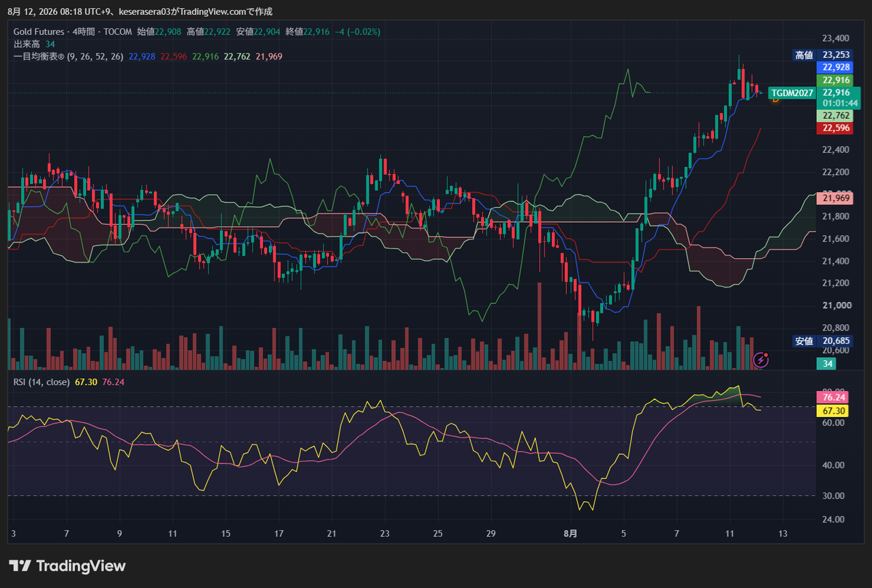872x588 pixels.
Task: Click the 21,600 price axis label
Action: 836,238
